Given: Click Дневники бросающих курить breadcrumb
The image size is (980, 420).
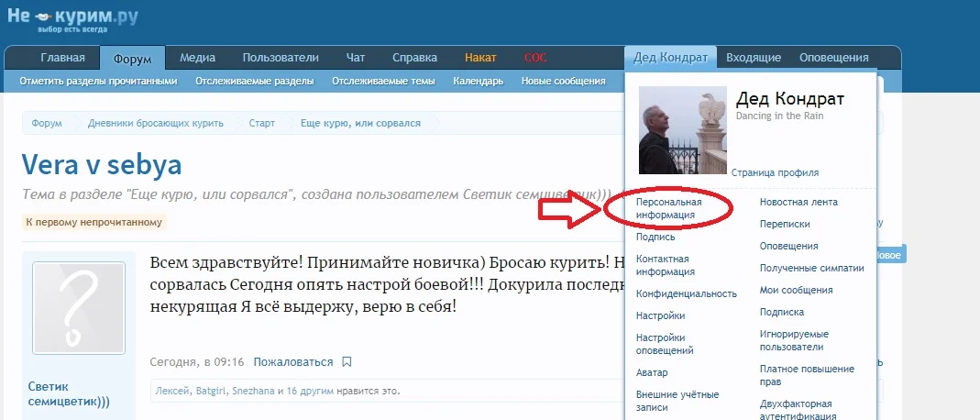Looking at the screenshot, I should [156, 123].
